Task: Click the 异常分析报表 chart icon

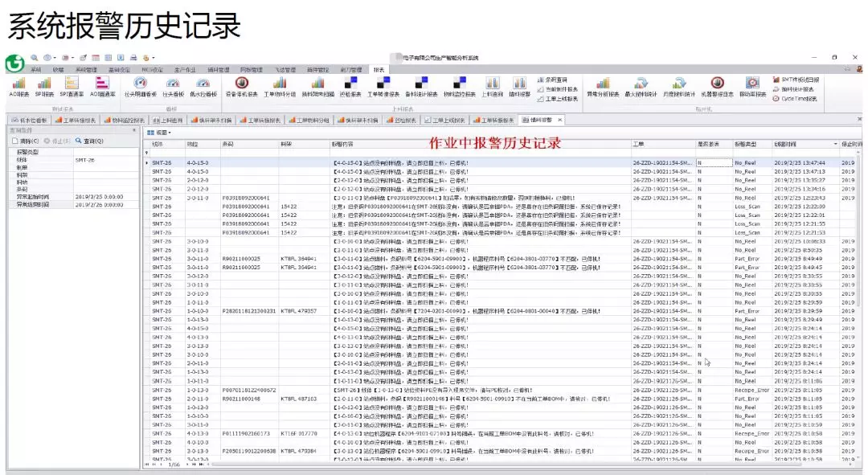Action: [602, 85]
